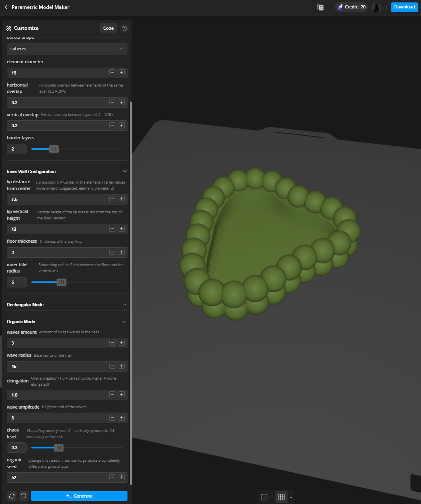Increase lip vertical height value
The height and width of the screenshot is (504, 421).
121,229
